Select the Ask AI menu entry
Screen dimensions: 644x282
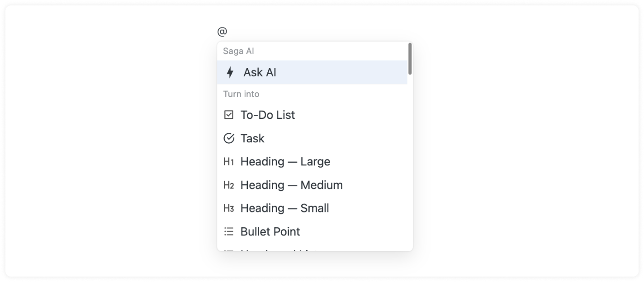[x=260, y=72]
